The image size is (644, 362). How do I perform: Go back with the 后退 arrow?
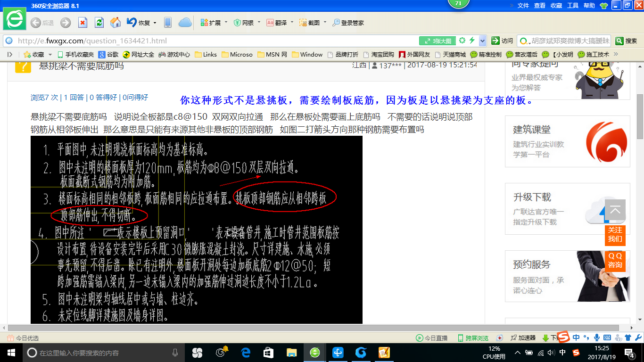[x=42, y=23]
